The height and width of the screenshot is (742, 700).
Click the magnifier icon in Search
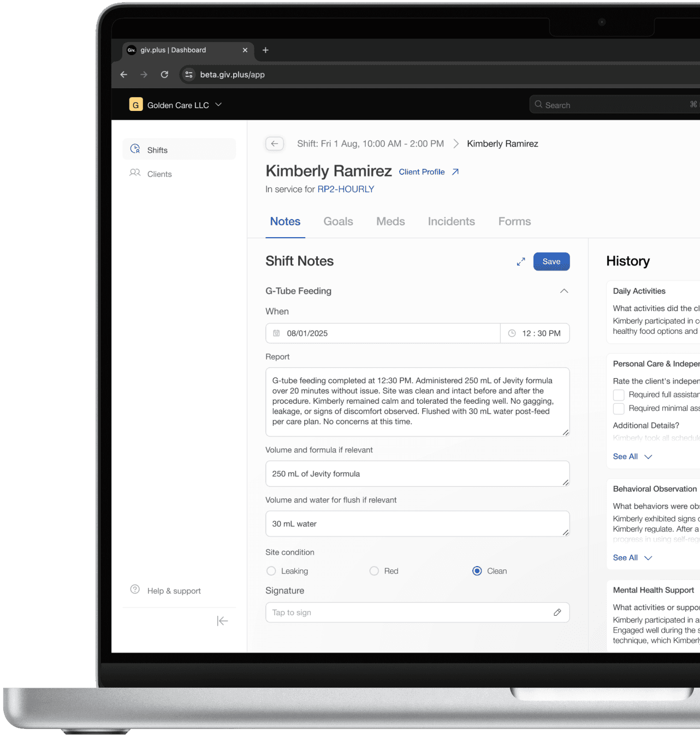(538, 104)
